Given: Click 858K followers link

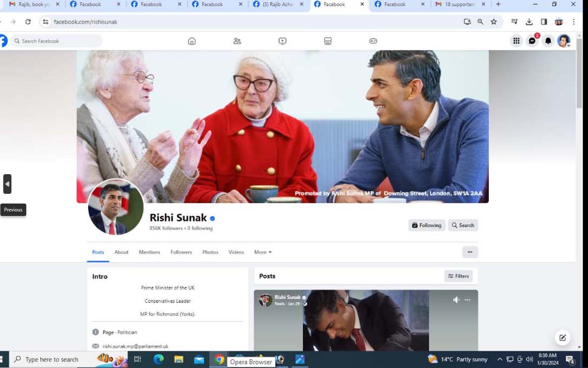Looking at the screenshot, I should 166,228.
